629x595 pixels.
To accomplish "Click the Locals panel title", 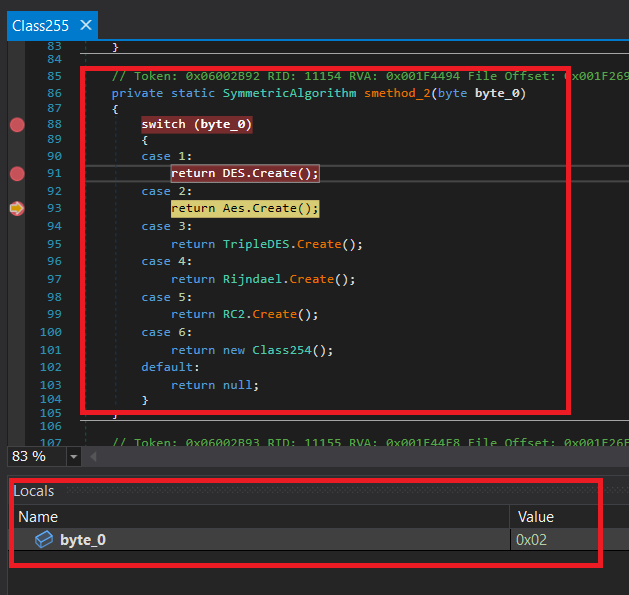I will pos(34,491).
